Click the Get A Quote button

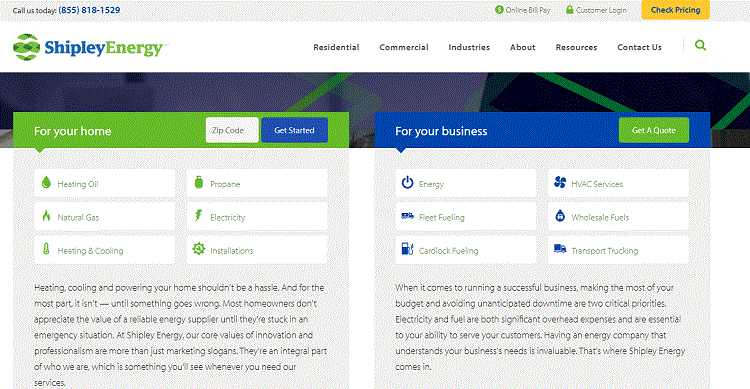pyautogui.click(x=654, y=130)
